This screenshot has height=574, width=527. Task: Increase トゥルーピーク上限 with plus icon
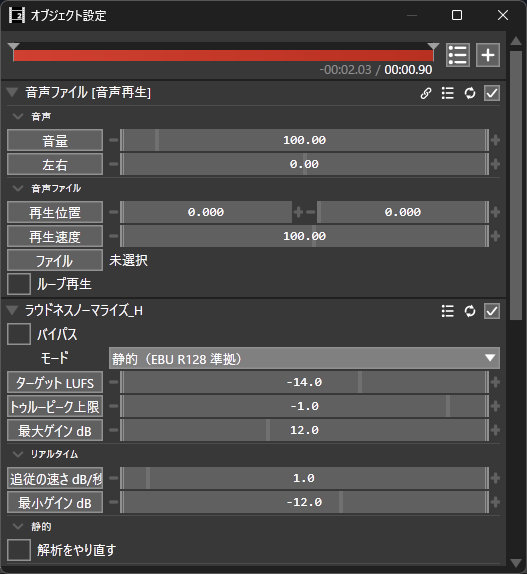pyautogui.click(x=495, y=406)
